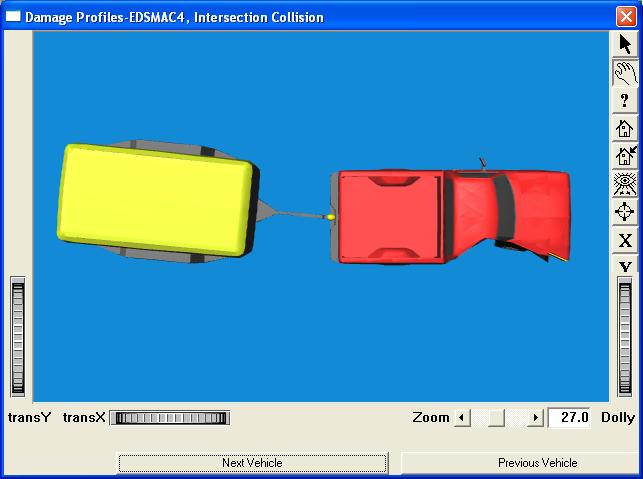The image size is (643, 479).
Task: Click the transX thumbwheel
Action: 172,418
